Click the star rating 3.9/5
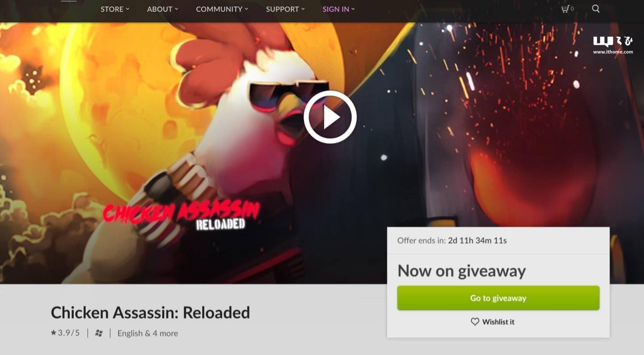Screen dimensions: 644x355 [x=65, y=333]
